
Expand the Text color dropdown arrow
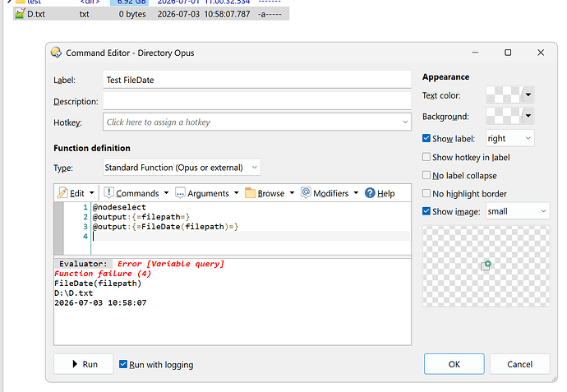pyautogui.click(x=528, y=95)
